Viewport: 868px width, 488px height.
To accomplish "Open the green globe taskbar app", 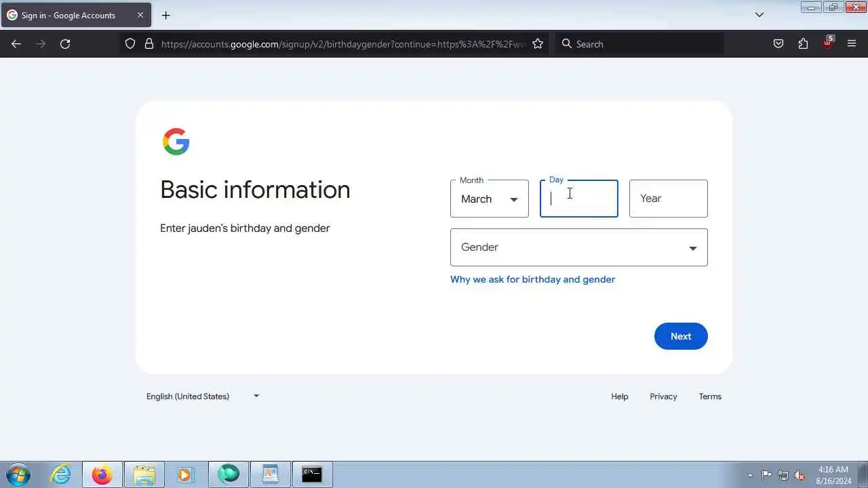I will [x=229, y=474].
